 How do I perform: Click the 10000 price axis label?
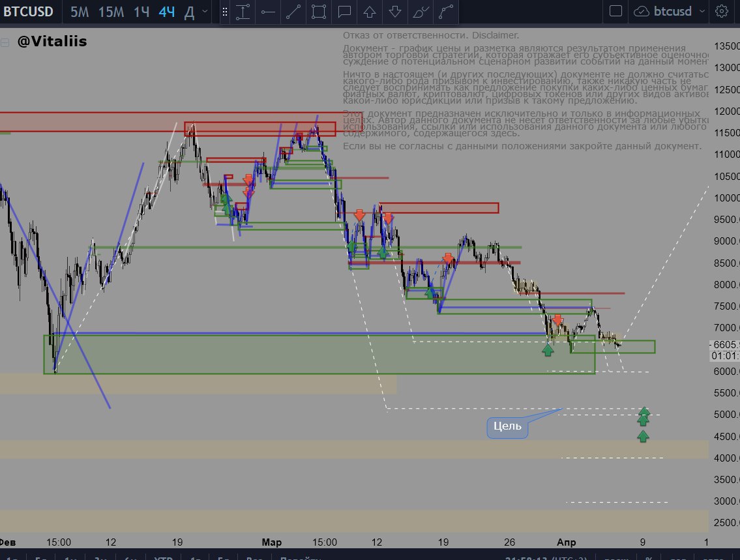pos(727,198)
